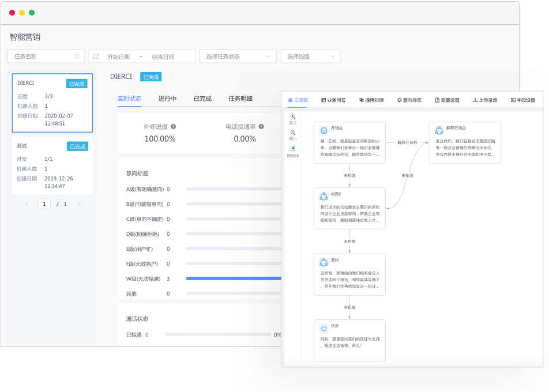This screenshot has height=392, width=549.
Task: Click the C级(意向不确定) label
Action: (145, 219)
